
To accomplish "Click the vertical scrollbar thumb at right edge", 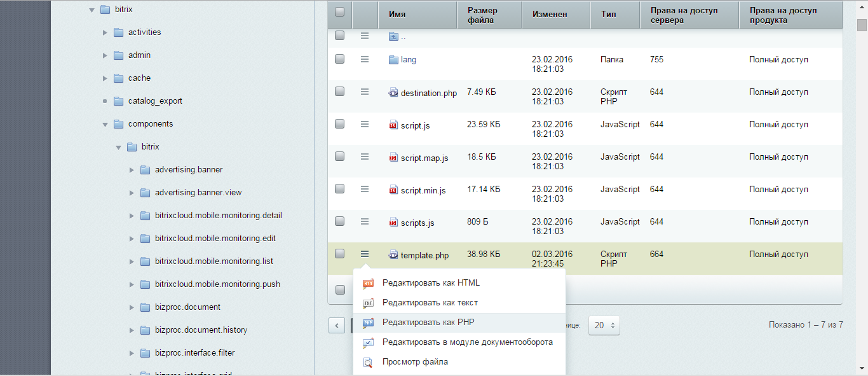I will click(x=862, y=25).
